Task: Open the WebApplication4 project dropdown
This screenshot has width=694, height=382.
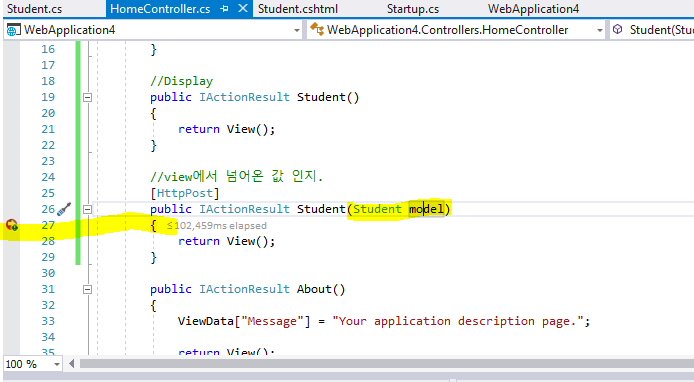Action: point(297,31)
